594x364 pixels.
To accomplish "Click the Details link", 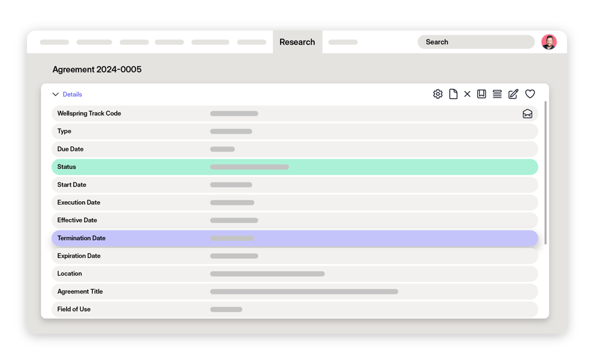I will [x=73, y=94].
